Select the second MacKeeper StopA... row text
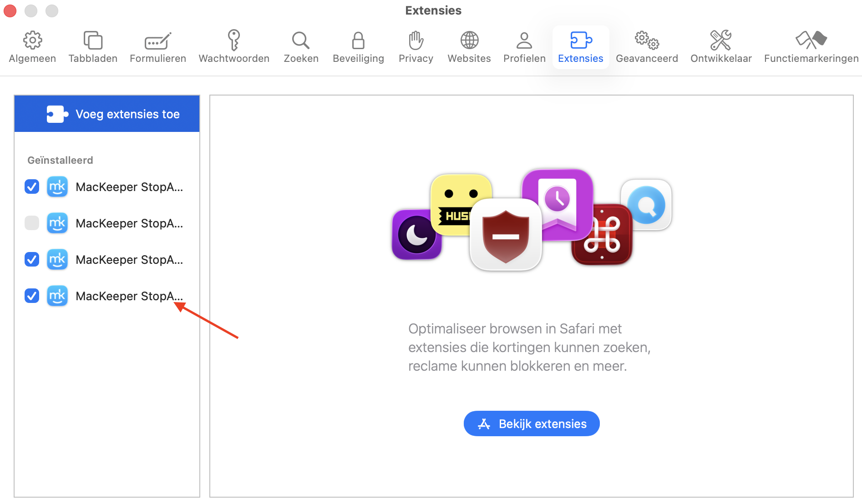862x504 pixels. [129, 223]
